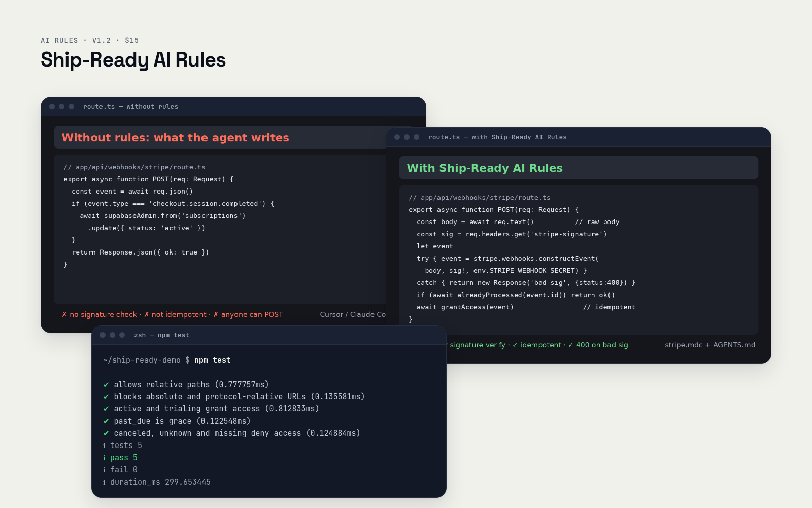Click the 'past_due is grace (0.122548ms)' result
The height and width of the screenshot is (508, 812).
pyautogui.click(x=182, y=421)
